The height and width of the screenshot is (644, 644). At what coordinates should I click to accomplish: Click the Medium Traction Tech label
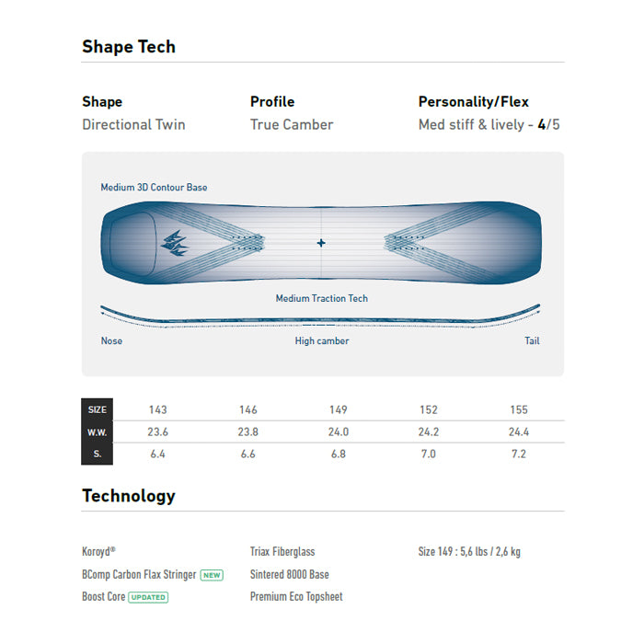point(322,299)
